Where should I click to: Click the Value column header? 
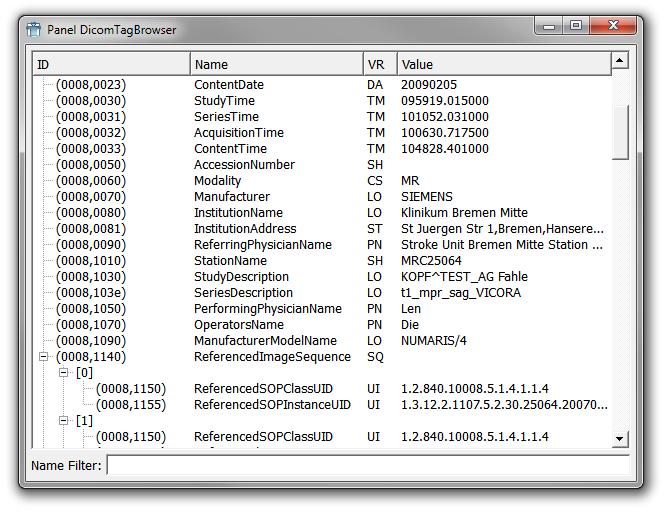pyautogui.click(x=502, y=65)
